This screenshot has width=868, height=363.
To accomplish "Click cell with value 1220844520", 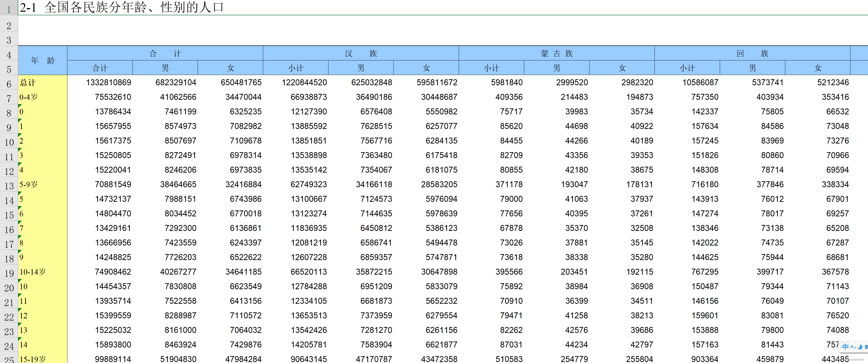I will click(304, 82).
